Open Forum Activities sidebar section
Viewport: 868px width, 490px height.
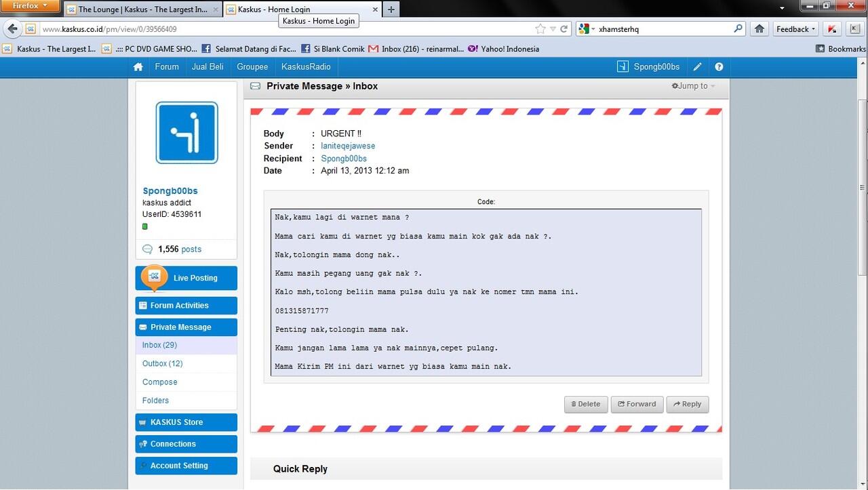pos(186,306)
